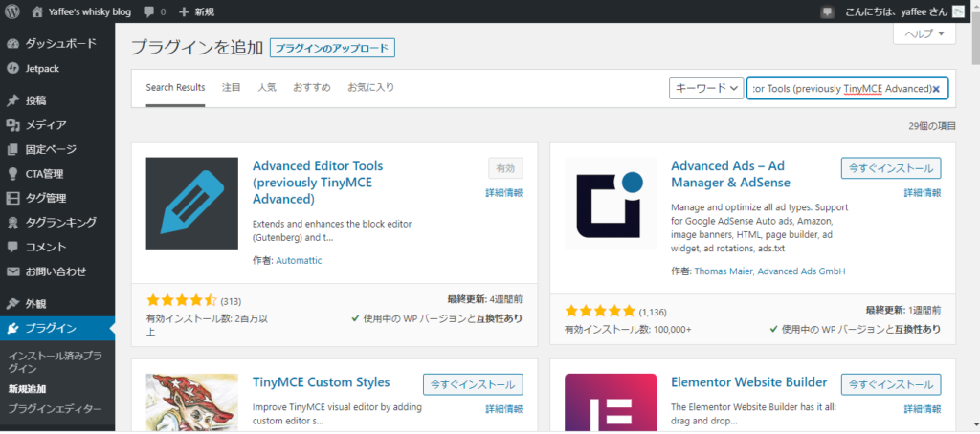Open Thomas Maier, Advanced Ads GmbH author link
The height and width of the screenshot is (434, 980).
tap(770, 271)
